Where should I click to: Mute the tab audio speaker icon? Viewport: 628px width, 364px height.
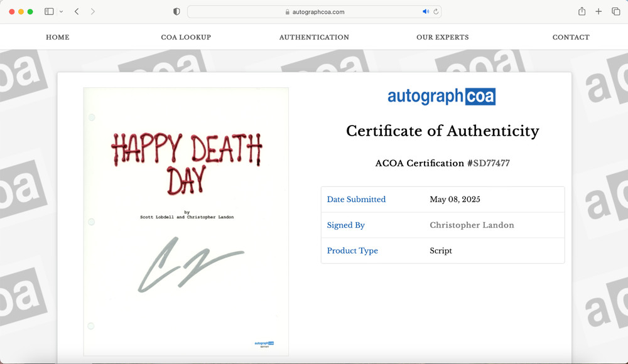pyautogui.click(x=425, y=12)
